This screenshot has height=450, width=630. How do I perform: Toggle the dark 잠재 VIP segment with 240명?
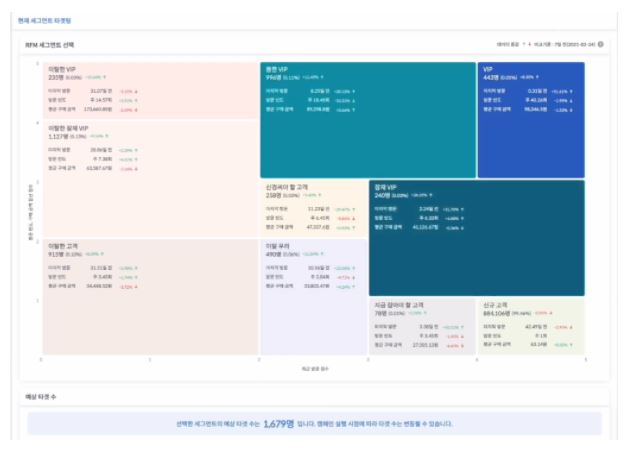click(x=477, y=238)
